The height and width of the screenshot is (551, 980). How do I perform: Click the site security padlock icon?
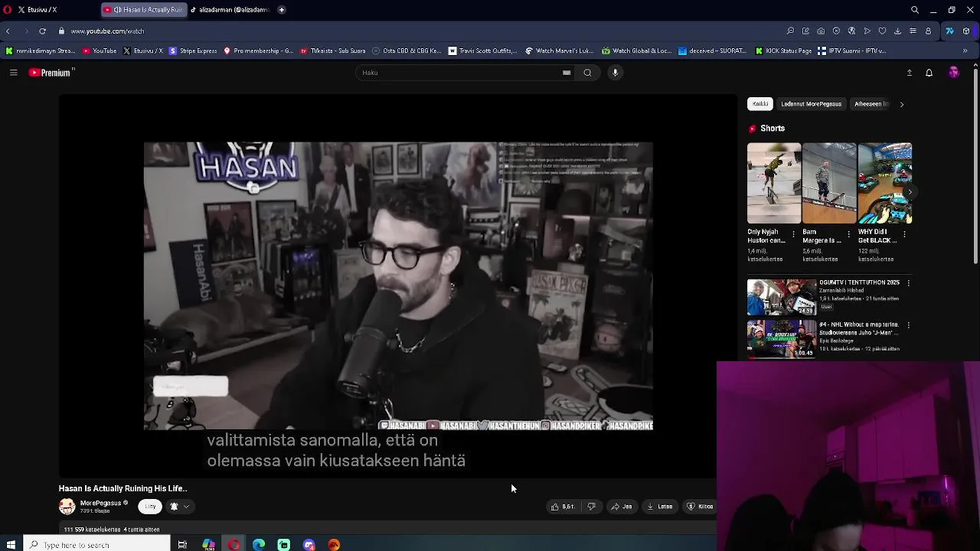(61, 31)
